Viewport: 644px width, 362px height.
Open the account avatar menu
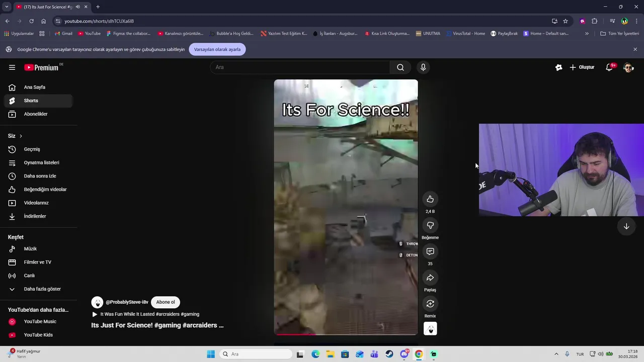click(628, 67)
